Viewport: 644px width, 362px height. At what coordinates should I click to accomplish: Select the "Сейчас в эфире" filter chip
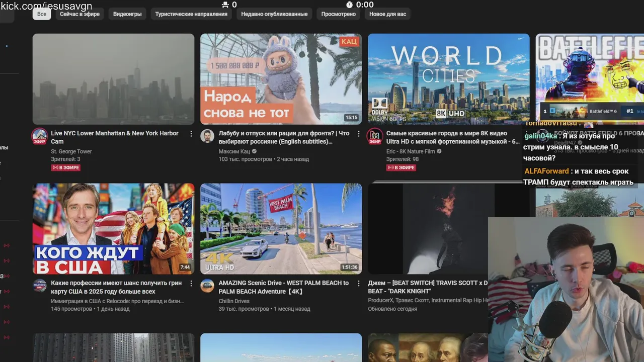(79, 14)
